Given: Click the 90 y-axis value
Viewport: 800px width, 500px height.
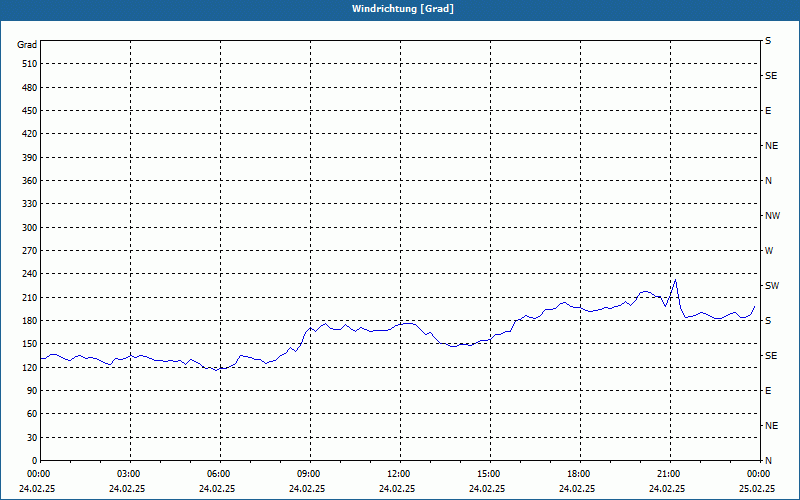Looking at the screenshot, I should (32, 391).
